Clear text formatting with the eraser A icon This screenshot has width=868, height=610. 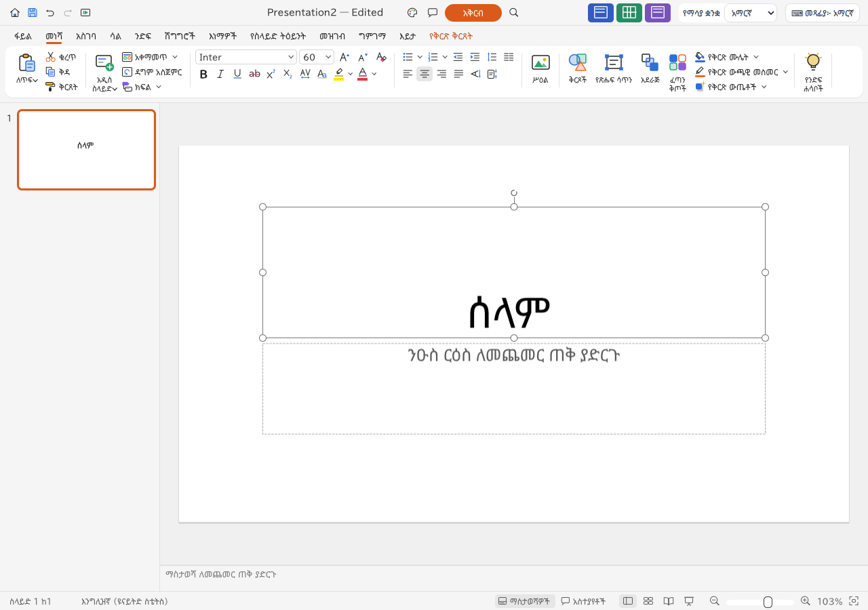381,57
